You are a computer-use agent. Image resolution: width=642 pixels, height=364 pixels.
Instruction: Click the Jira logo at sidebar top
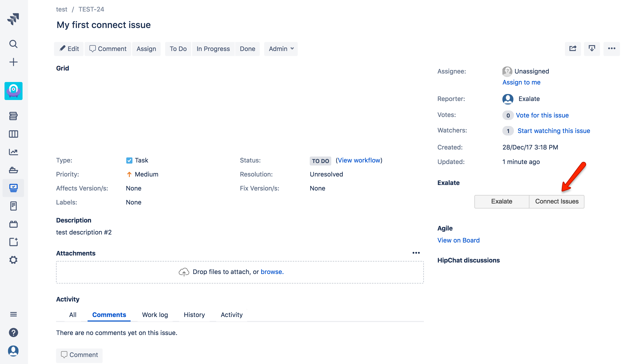13,19
